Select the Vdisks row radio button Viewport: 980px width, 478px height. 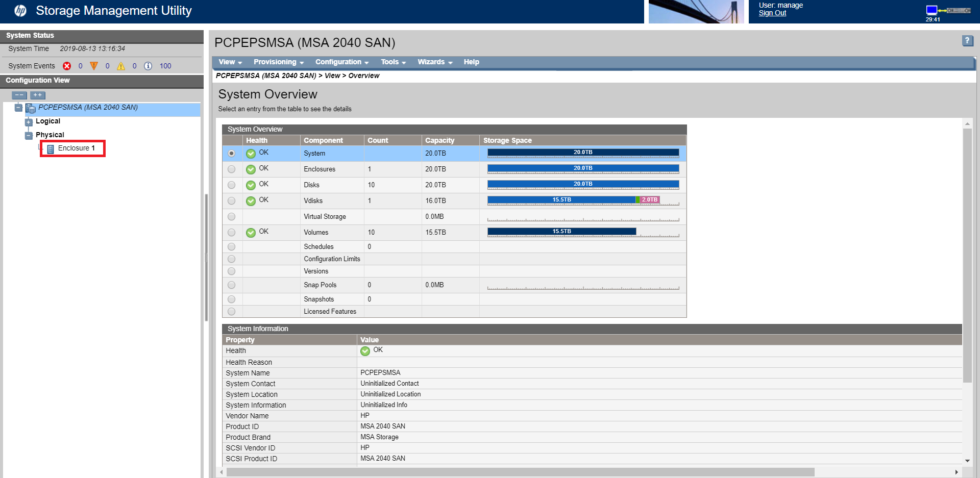pyautogui.click(x=232, y=200)
